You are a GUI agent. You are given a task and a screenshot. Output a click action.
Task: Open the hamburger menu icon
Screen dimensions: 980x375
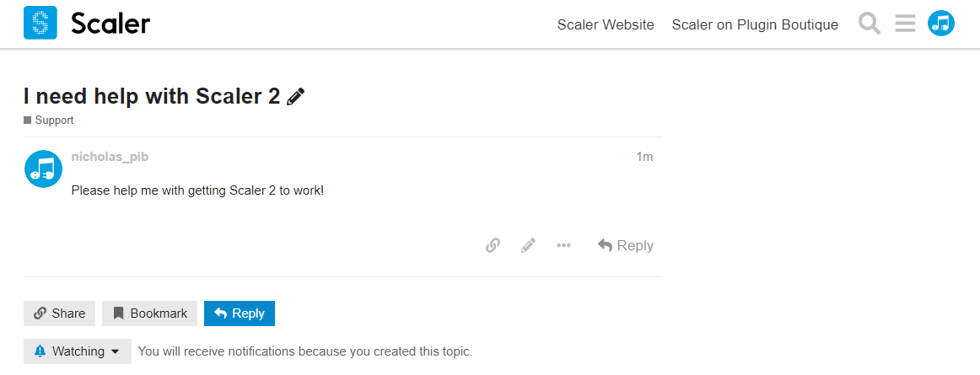[905, 24]
